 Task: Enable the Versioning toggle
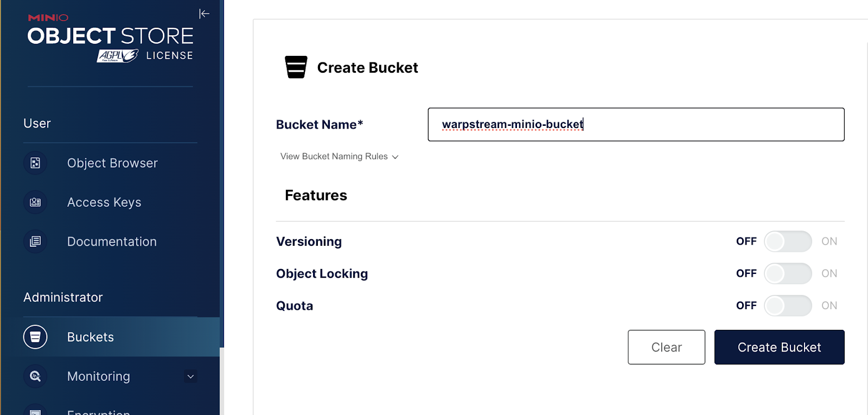click(788, 241)
